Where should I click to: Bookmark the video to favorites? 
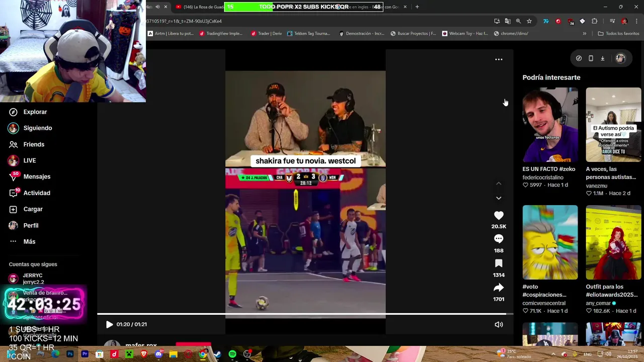click(x=499, y=263)
